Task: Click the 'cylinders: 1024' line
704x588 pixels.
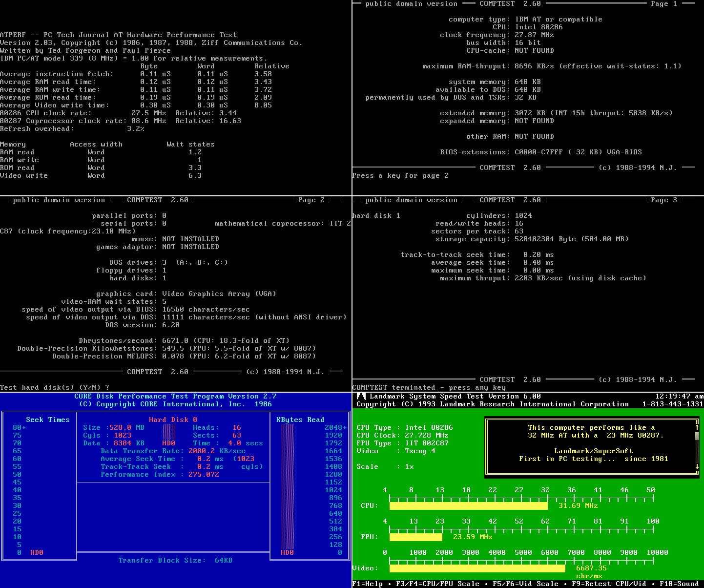Action: (x=499, y=215)
